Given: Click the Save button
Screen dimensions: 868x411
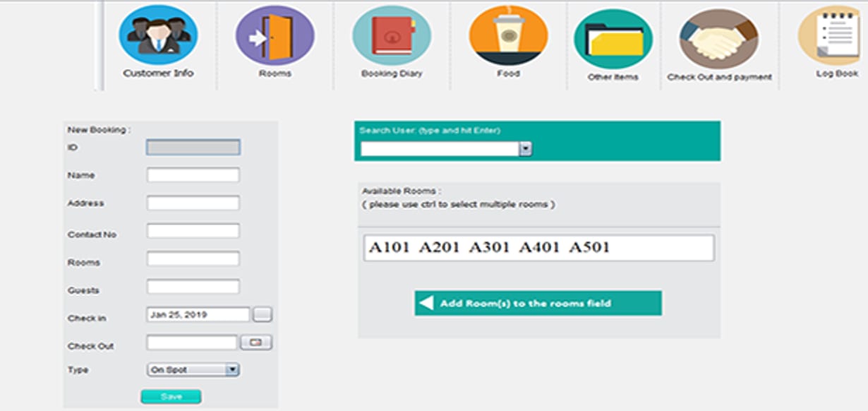Looking at the screenshot, I should pyautogui.click(x=171, y=397).
